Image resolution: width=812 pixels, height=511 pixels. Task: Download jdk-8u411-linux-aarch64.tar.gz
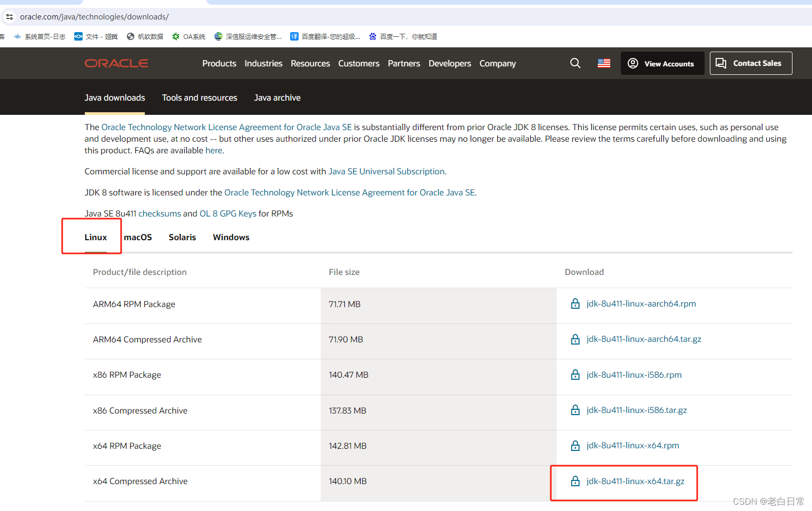[x=644, y=339]
